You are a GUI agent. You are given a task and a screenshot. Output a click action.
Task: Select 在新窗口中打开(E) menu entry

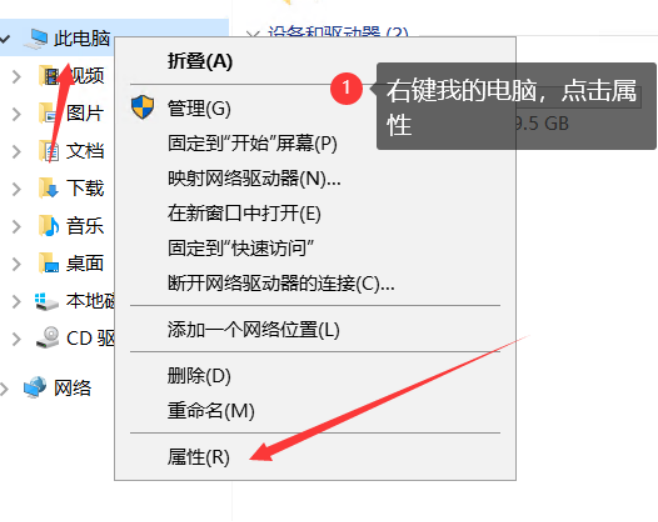[244, 213]
